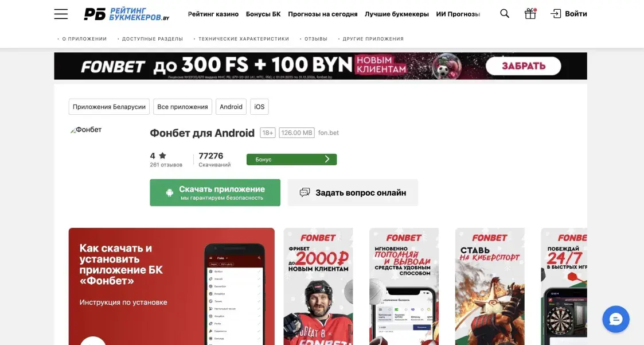This screenshot has height=345, width=644.
Task: Click the Скачать приложение green button
Action: coord(215,192)
